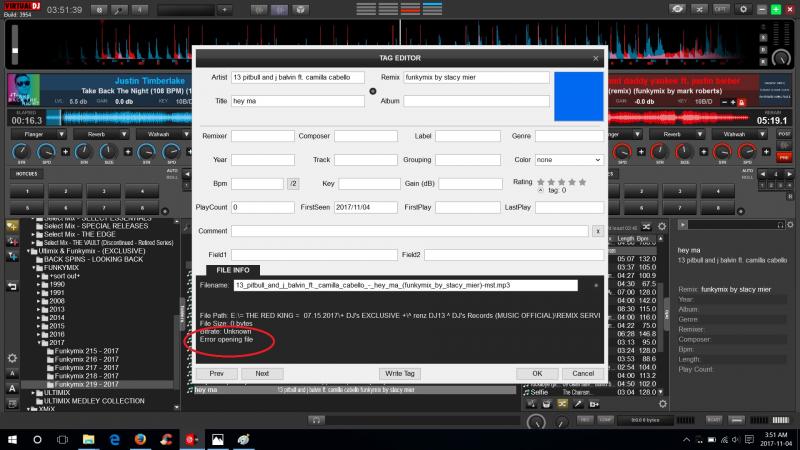Click the blue cover art thumbnail
Image resolution: width=800 pixels, height=450 pixels.
579,96
